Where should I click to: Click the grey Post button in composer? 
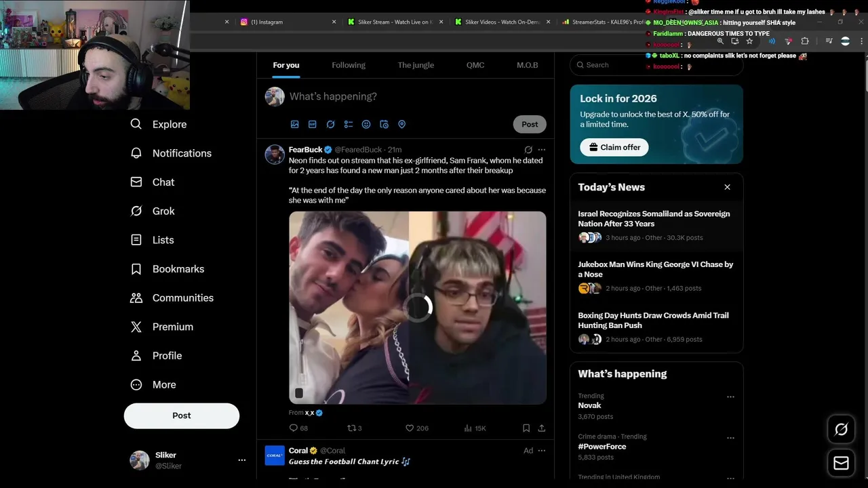(x=530, y=124)
